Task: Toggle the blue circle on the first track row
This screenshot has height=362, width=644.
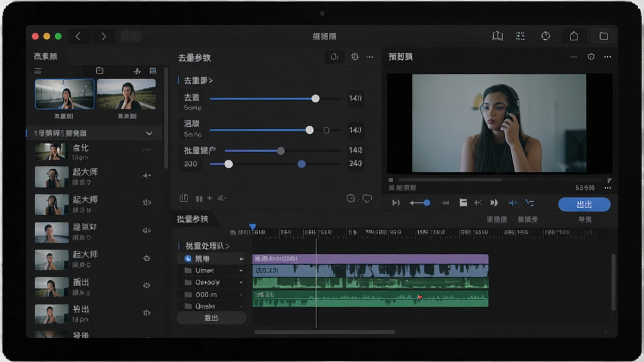Action: (x=187, y=258)
